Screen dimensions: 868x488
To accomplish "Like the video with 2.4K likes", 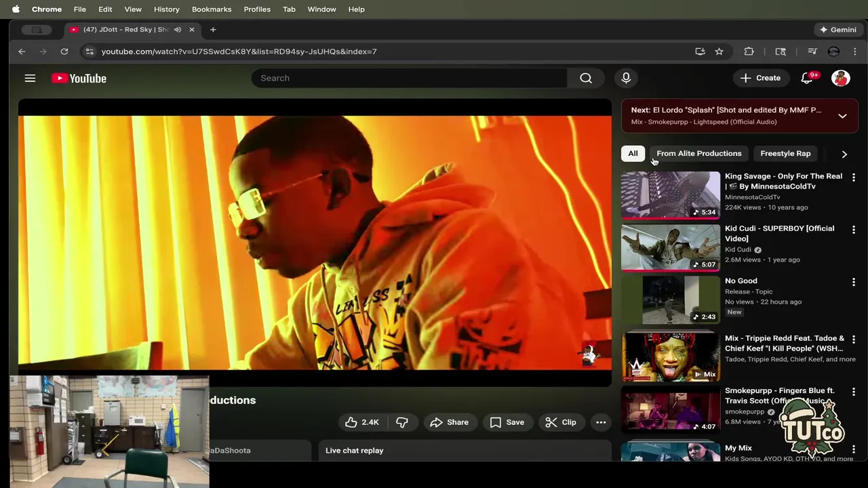I will pos(362,422).
